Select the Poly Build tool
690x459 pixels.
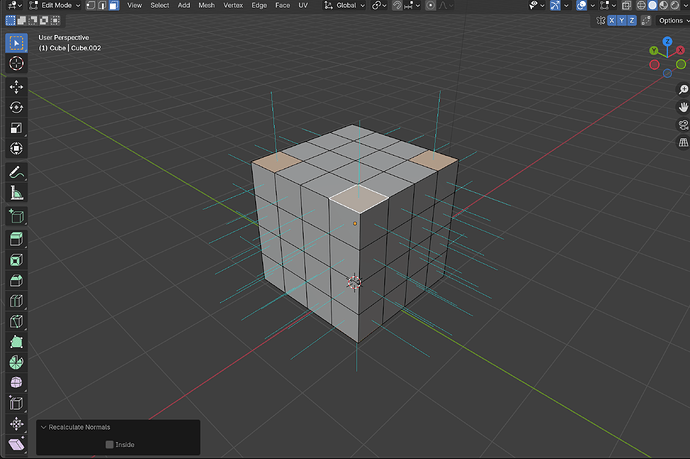coord(16,342)
